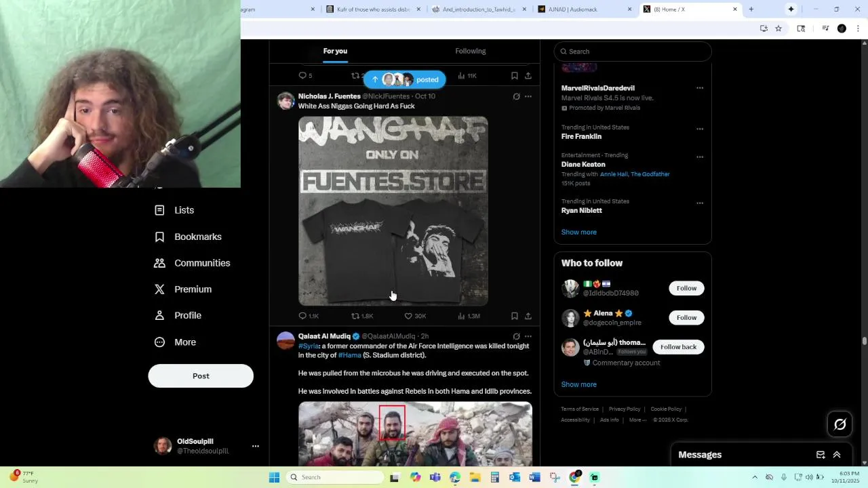The image size is (868, 488).
Task: Show more trends
Action: tap(578, 232)
